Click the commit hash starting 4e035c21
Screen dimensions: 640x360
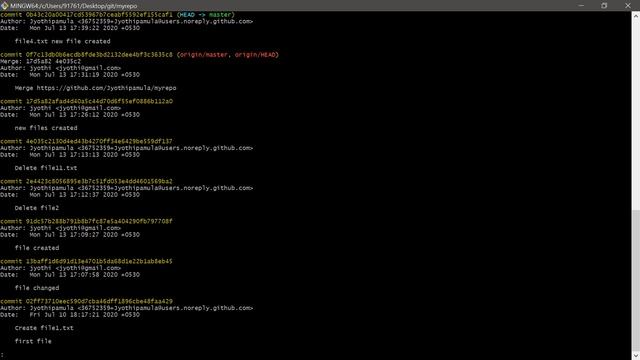pyautogui.click(x=99, y=141)
